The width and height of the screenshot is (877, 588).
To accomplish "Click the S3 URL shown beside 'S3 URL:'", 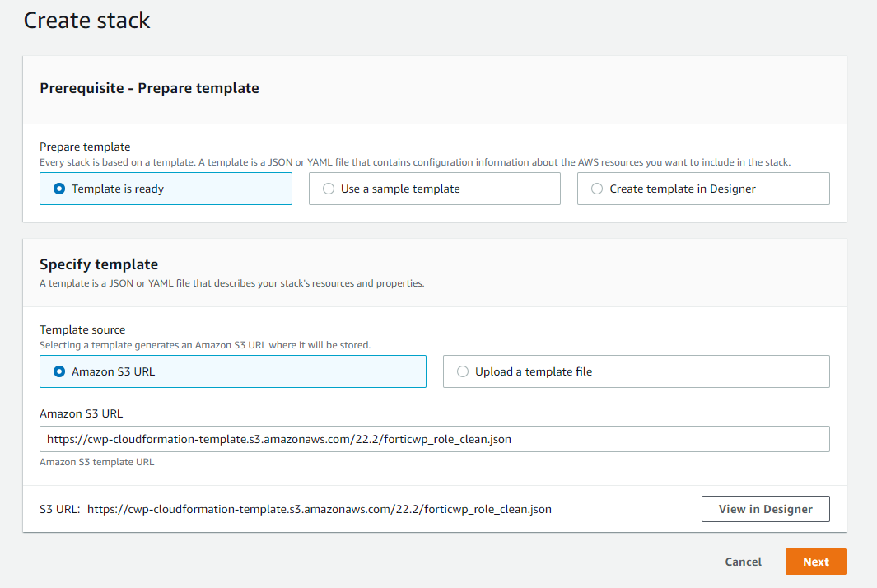I will click(x=319, y=509).
